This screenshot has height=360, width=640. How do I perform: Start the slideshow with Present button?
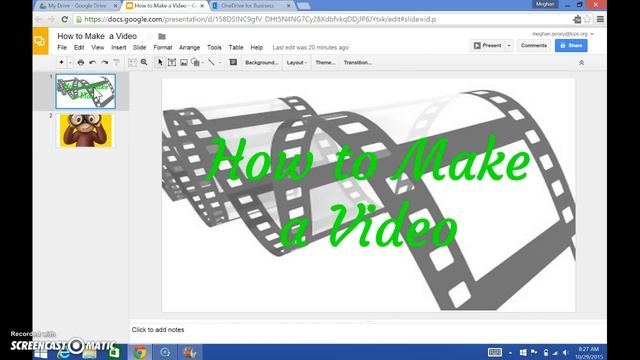coord(487,45)
